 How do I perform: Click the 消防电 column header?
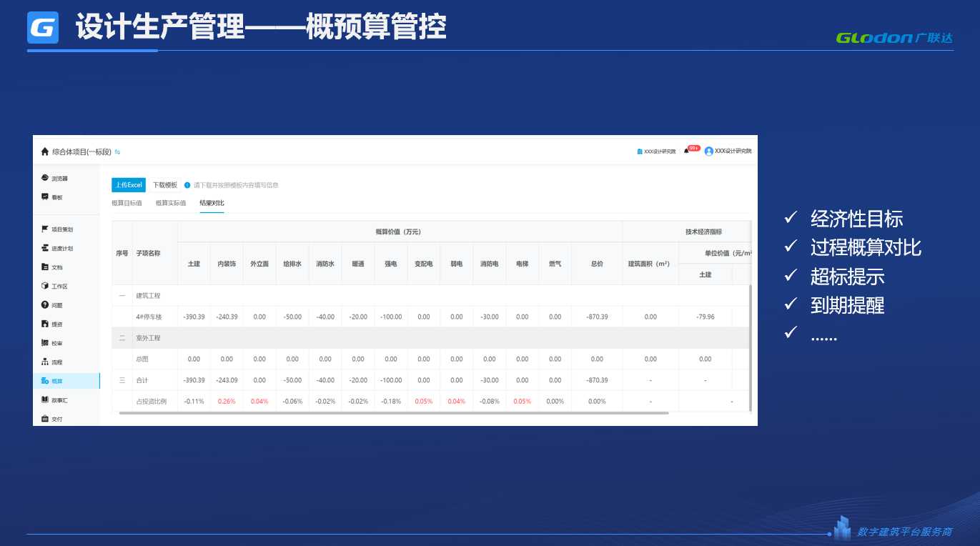coord(490,264)
